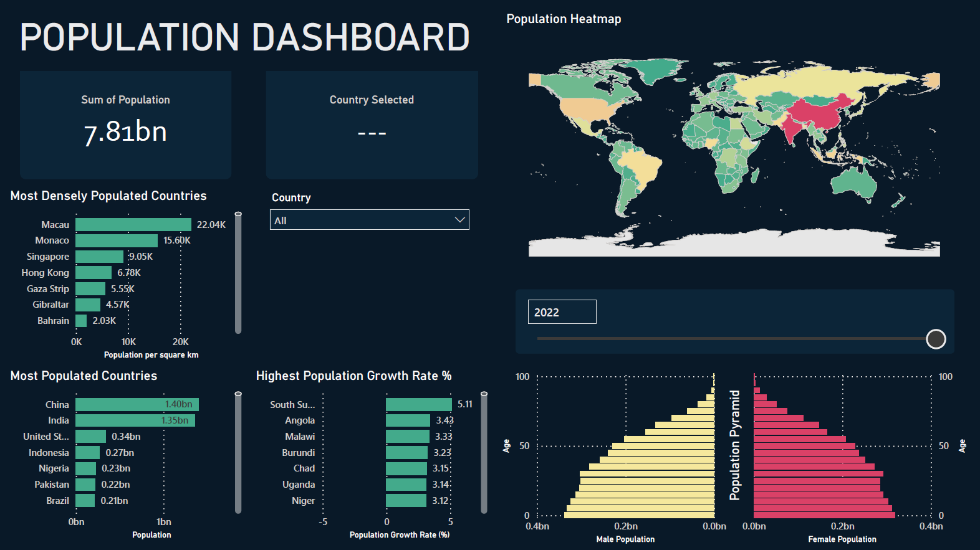
Task: Select China bar in Most Populated chart
Action: pos(137,405)
